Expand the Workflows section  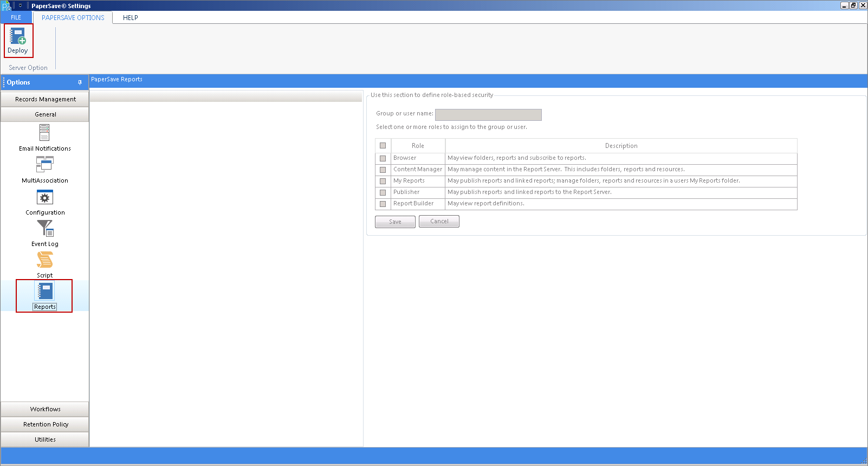(45, 409)
